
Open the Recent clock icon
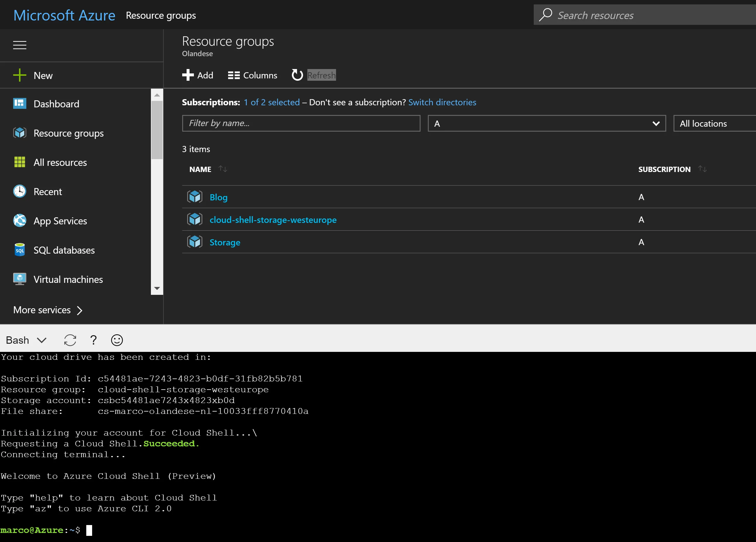coord(20,191)
